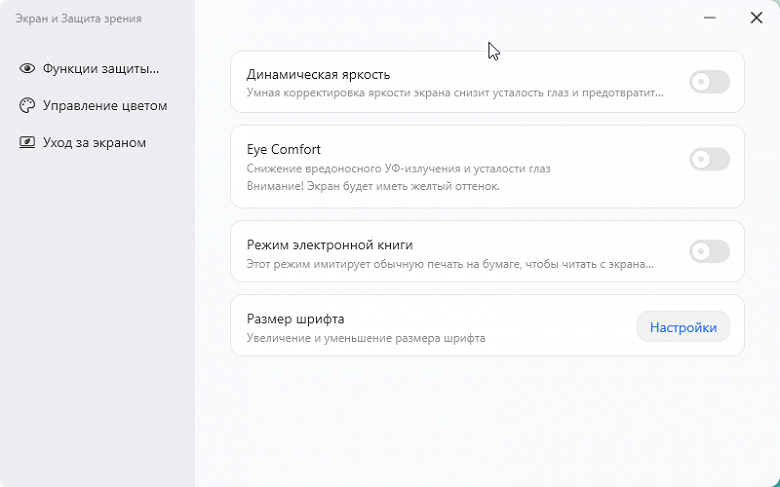
Task: Toggle Режим электронной книги on
Action: click(709, 251)
